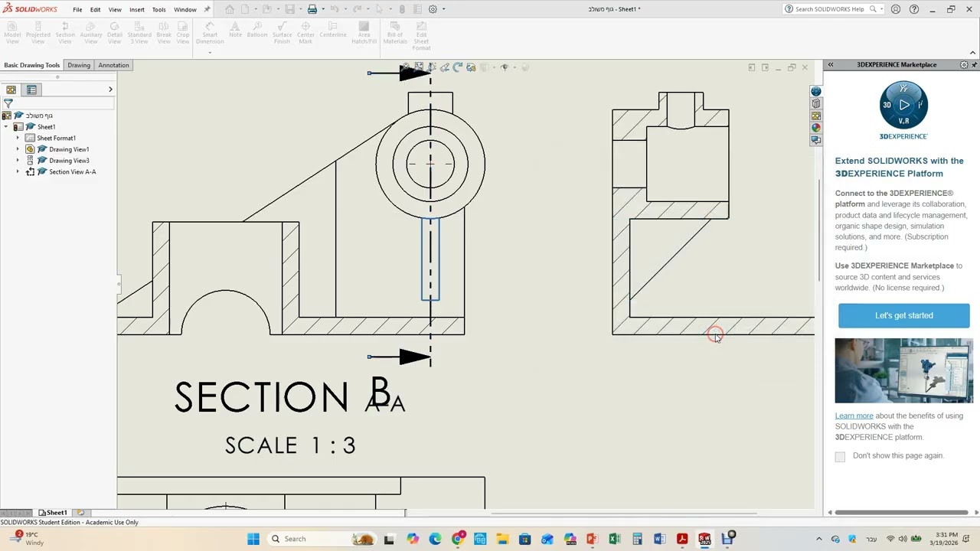The image size is (980, 551).
Task: Click the Home icon in the top toolbar
Action: coord(230,9)
